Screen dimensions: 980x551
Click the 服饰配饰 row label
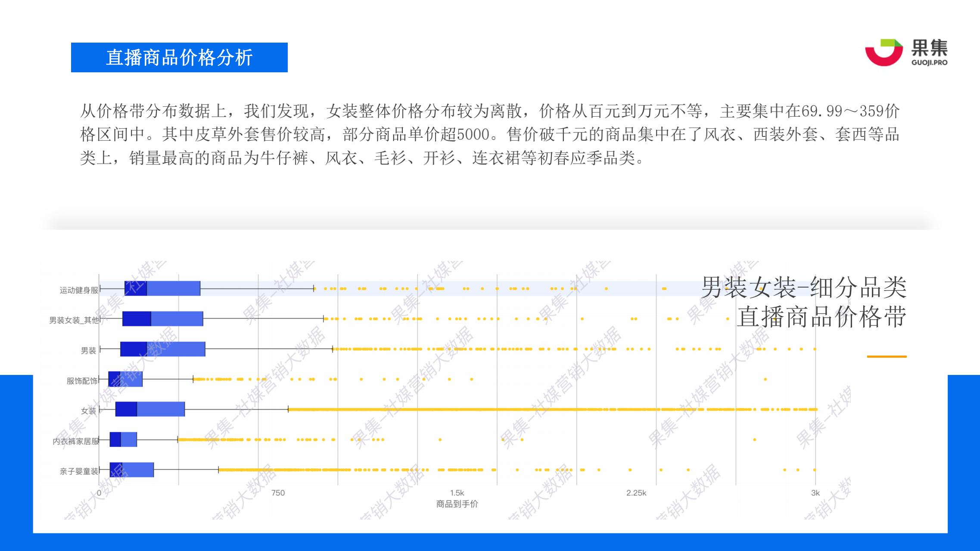coord(82,381)
